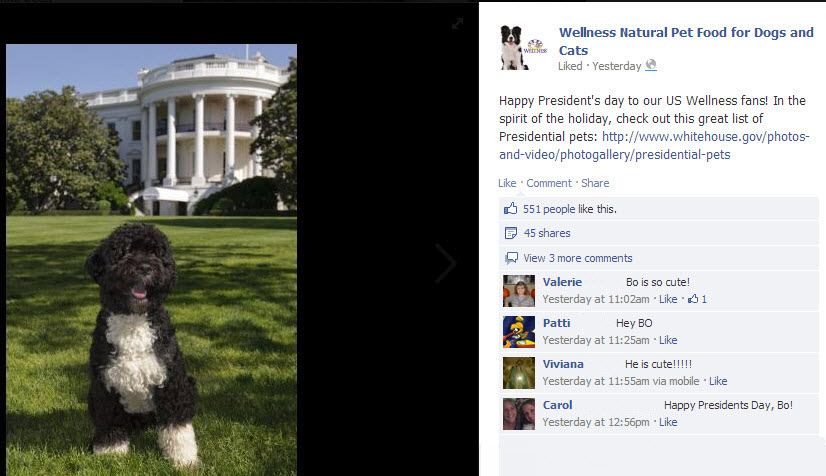Click Comment under the post
Image resolution: width=826 pixels, height=476 pixels.
tap(549, 183)
